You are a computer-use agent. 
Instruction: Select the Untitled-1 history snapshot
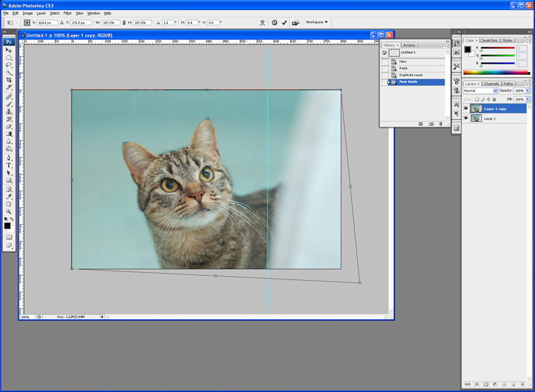[x=416, y=53]
